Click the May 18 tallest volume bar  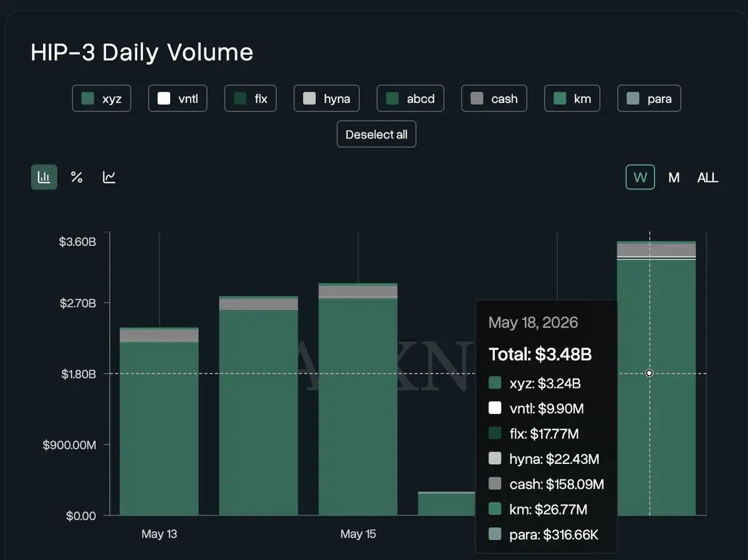pos(656,379)
